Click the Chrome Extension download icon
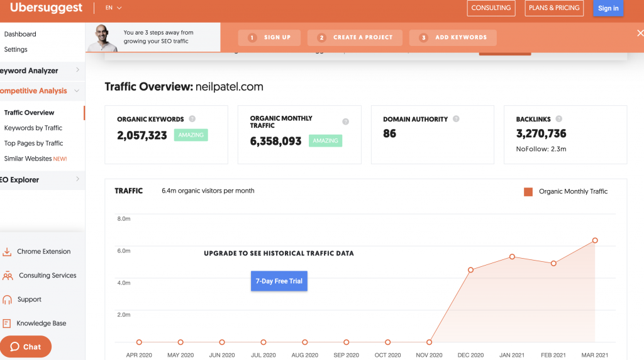The image size is (644, 360). click(7, 252)
